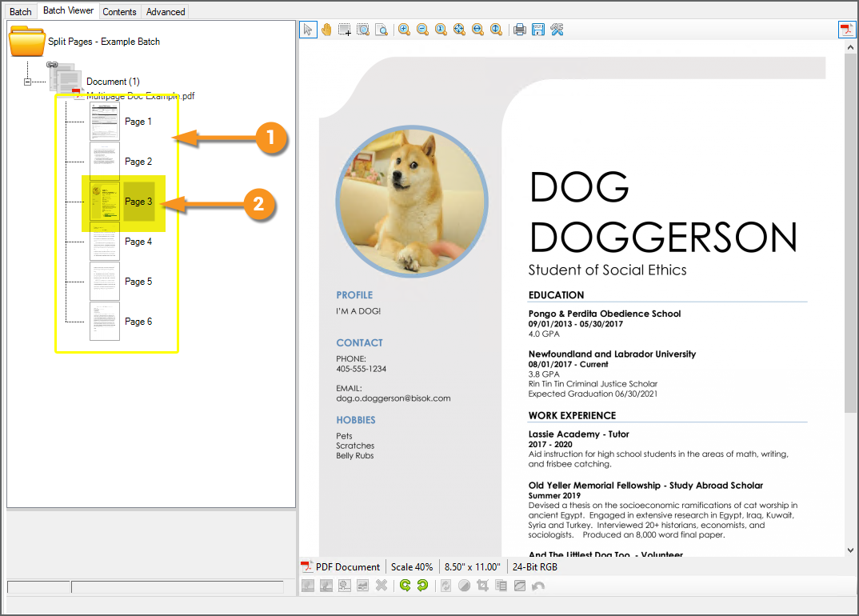This screenshot has height=616, width=859.
Task: Click the PDF Document status label
Action: coord(347,567)
